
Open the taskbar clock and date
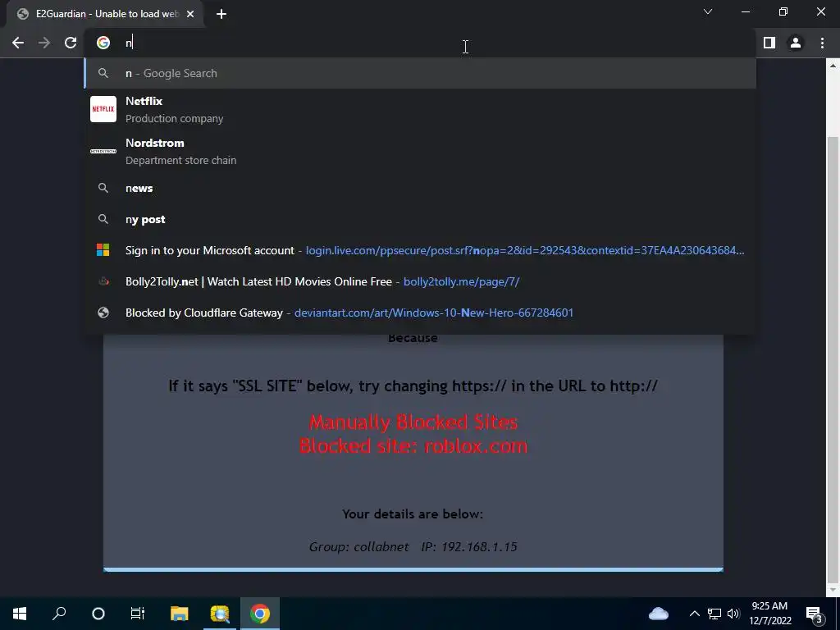click(769, 614)
